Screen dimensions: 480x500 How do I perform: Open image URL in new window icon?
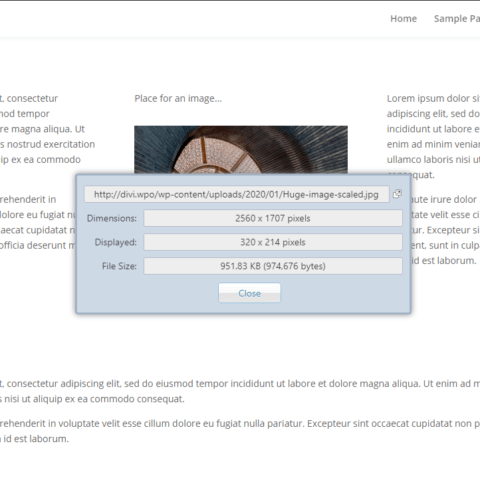[x=397, y=194]
